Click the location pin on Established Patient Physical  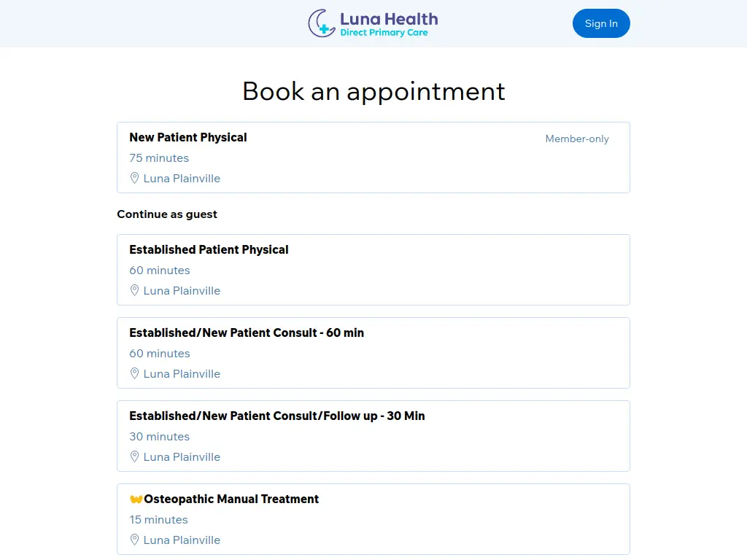[x=134, y=289]
